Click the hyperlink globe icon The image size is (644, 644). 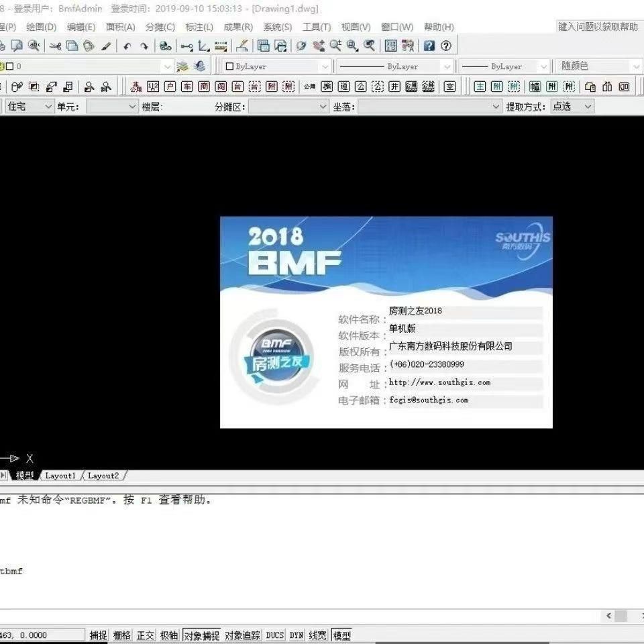click(x=166, y=46)
